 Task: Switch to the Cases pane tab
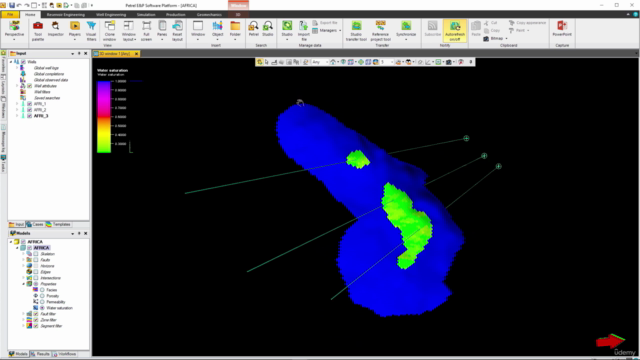coord(35,224)
